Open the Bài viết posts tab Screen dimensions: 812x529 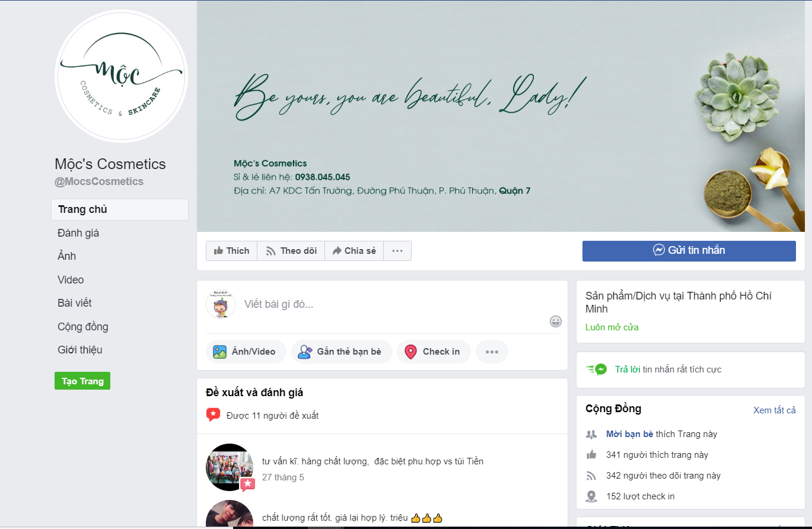click(x=75, y=303)
